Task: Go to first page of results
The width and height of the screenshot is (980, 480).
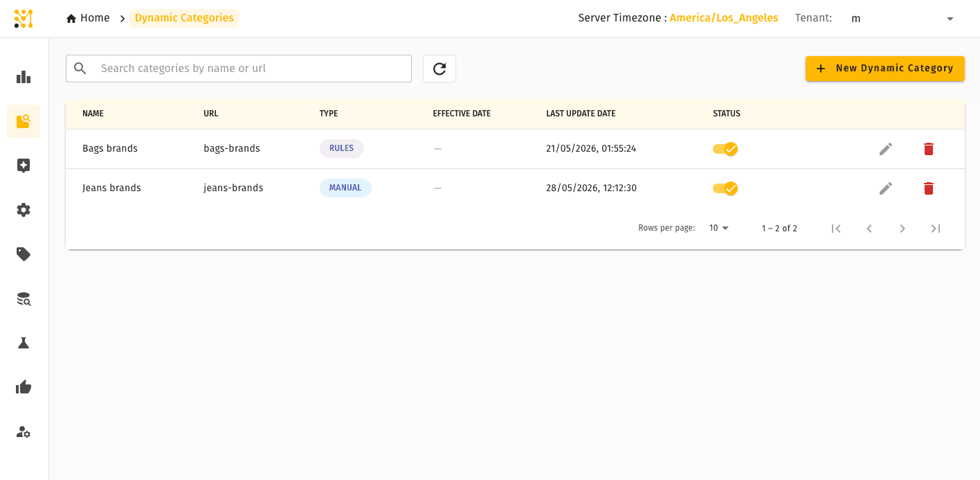Action: pos(836,229)
